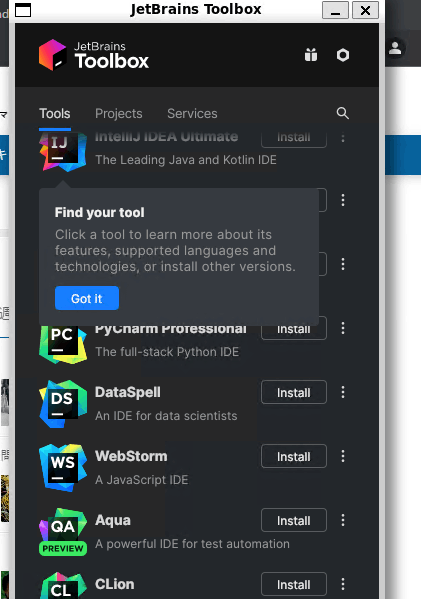Switch to the Services tab

point(192,113)
